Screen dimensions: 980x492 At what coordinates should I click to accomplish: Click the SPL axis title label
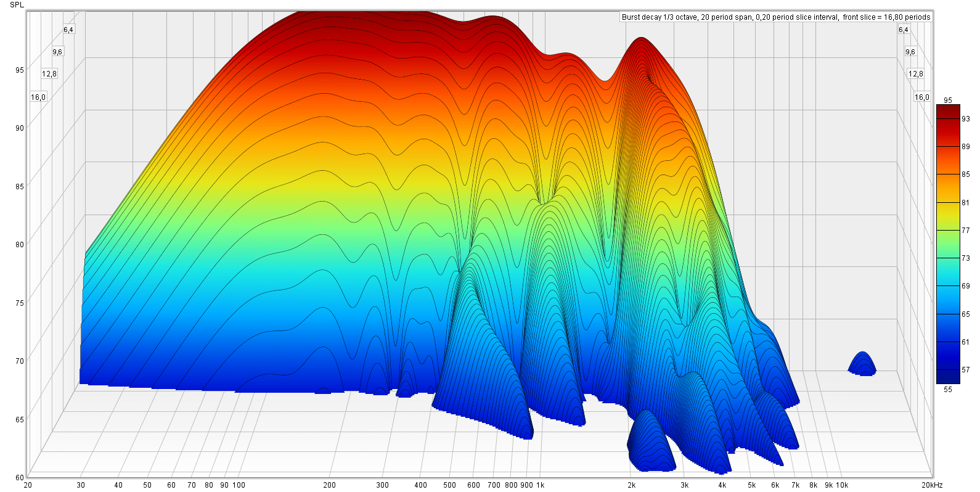coord(17,5)
